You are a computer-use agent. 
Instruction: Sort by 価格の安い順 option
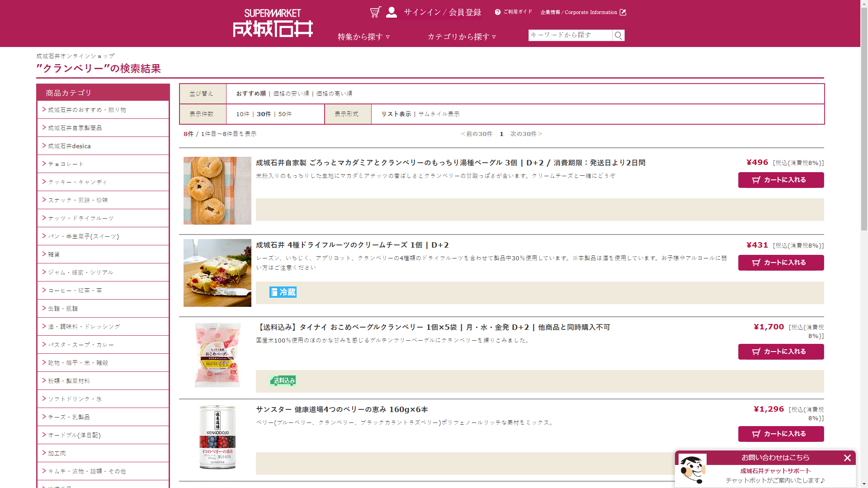click(291, 94)
